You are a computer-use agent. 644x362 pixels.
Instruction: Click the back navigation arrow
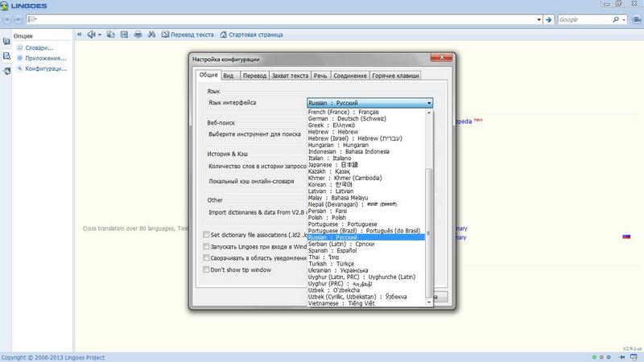7,19
